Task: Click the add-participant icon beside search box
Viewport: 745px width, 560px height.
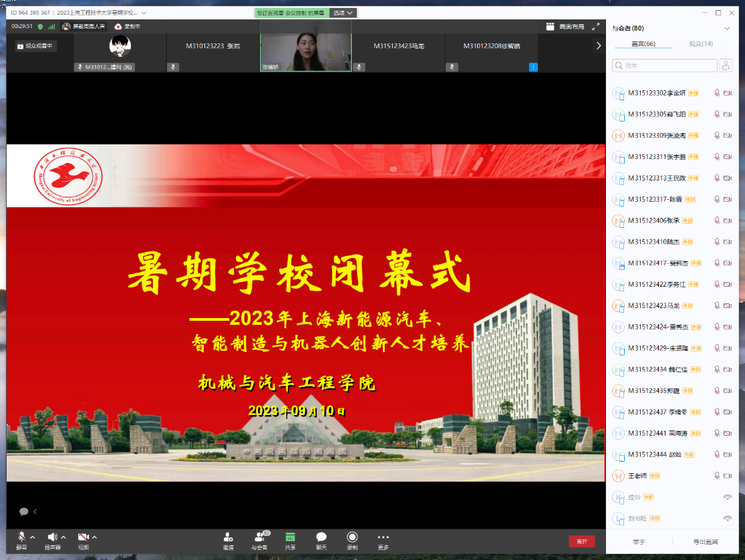Action: click(x=726, y=65)
